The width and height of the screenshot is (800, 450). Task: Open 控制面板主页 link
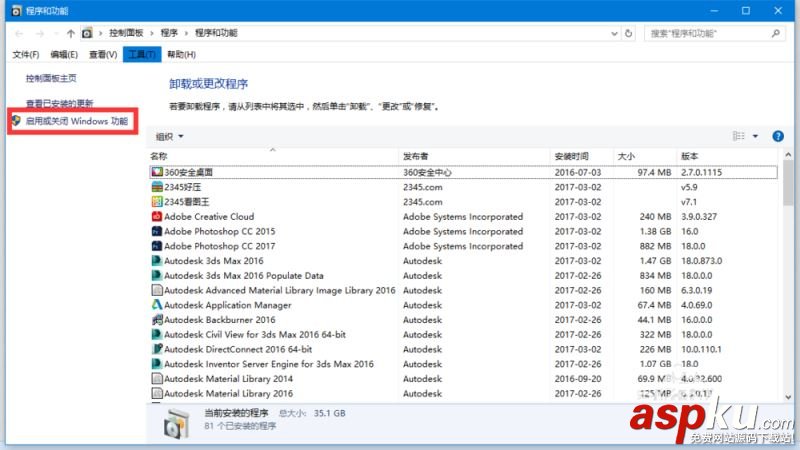tap(51, 78)
